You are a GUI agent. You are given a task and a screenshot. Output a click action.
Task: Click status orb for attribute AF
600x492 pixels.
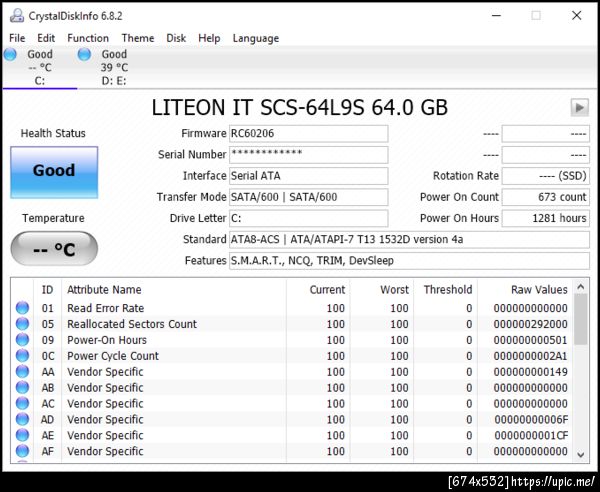22,451
